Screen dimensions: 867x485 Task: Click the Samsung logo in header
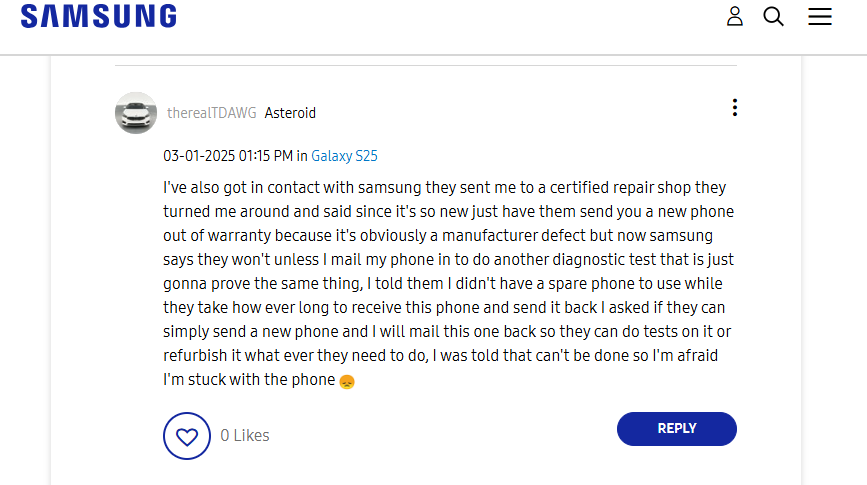pyautogui.click(x=98, y=16)
